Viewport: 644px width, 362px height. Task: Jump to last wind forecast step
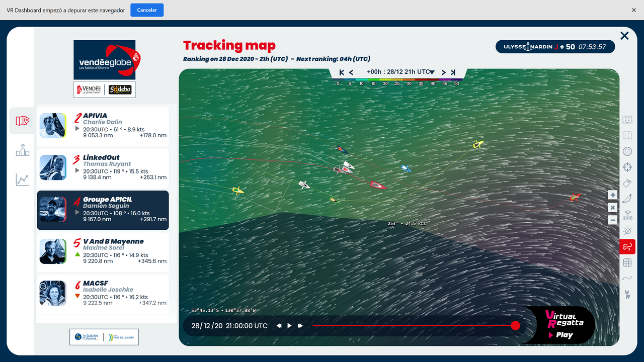453,72
